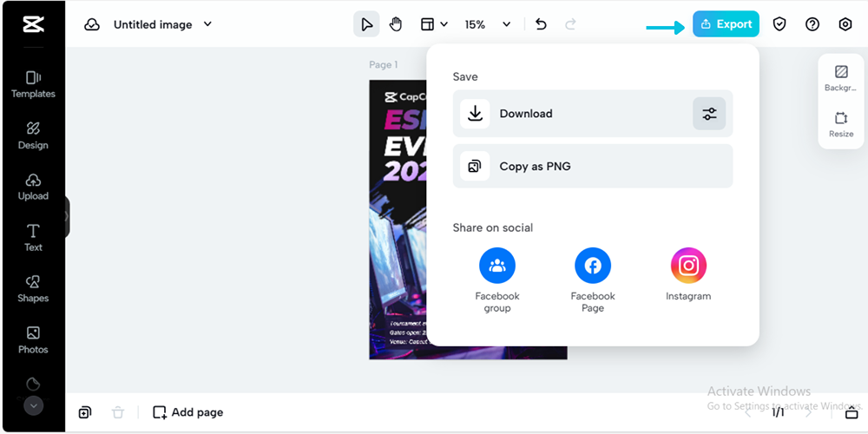
Task: Open the pages panel icon at bottom right
Action: (852, 412)
